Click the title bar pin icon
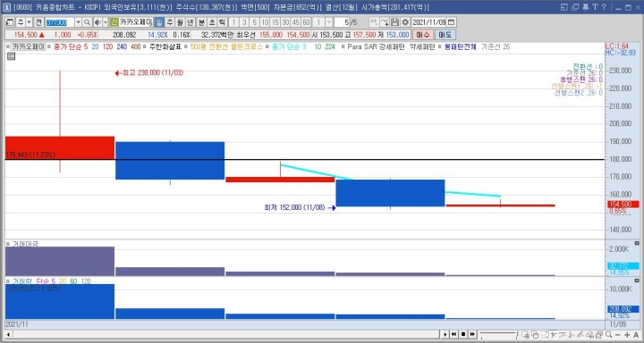The image size is (644, 343). (x=585, y=7)
